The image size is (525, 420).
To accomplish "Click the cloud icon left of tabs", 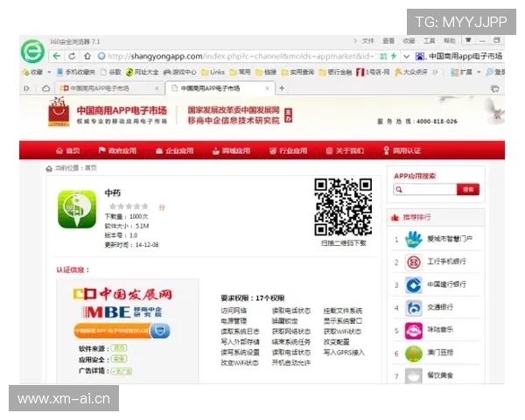I will [x=45, y=88].
